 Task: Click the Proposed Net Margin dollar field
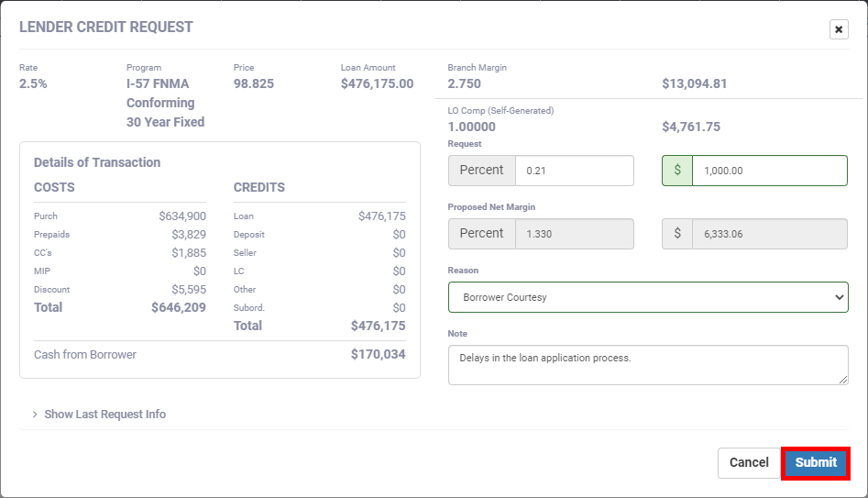click(x=768, y=234)
